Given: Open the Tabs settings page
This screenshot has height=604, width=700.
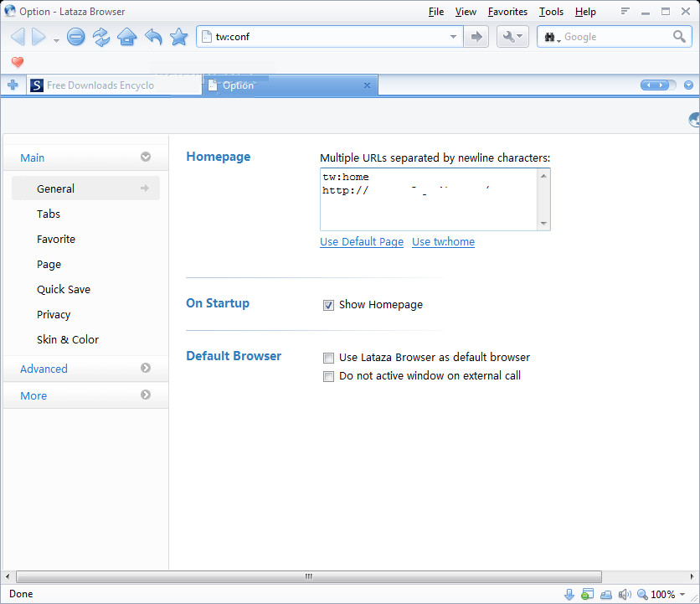Looking at the screenshot, I should [x=49, y=214].
